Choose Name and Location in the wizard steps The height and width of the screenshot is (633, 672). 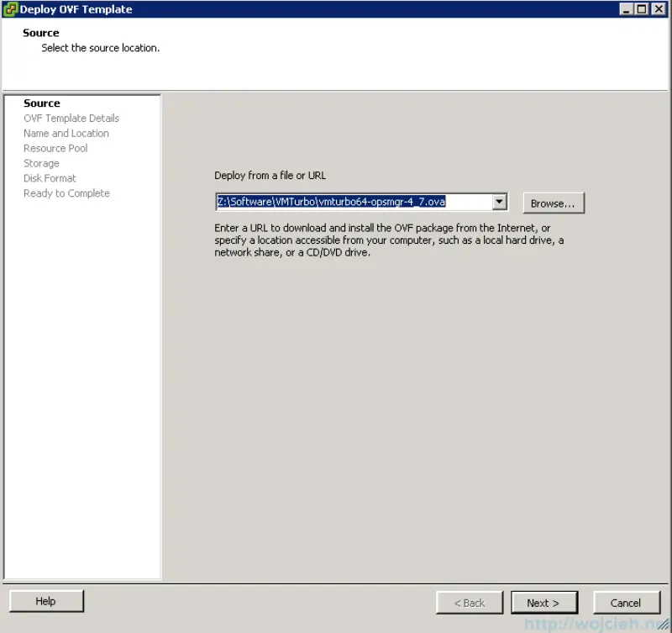pyautogui.click(x=66, y=133)
